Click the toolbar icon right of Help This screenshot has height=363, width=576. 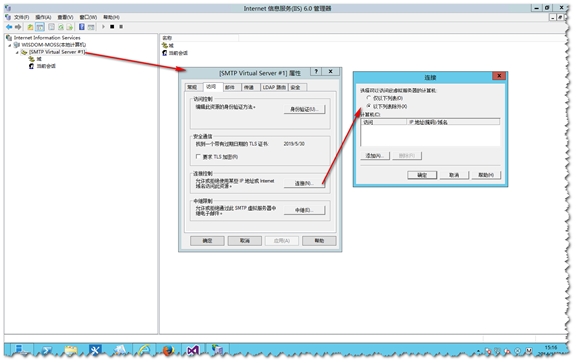pos(91,27)
